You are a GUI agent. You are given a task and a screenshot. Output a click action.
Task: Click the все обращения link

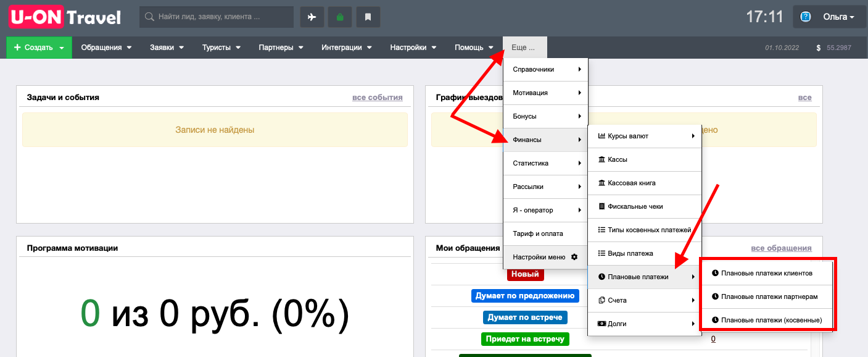(781, 248)
